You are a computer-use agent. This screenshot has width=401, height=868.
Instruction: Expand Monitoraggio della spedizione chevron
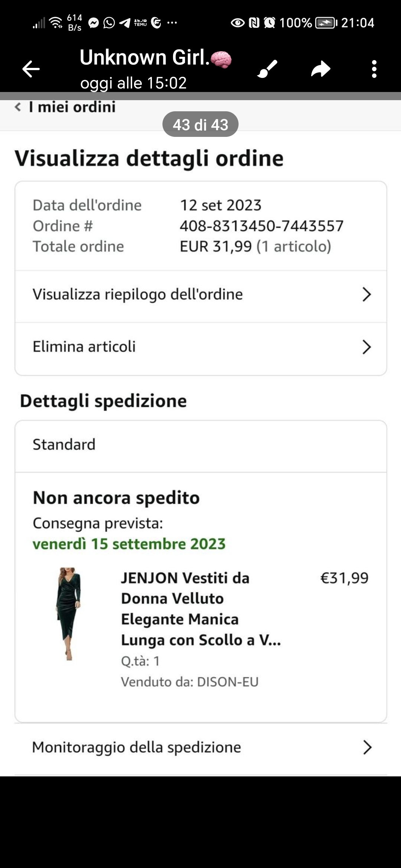[367, 747]
